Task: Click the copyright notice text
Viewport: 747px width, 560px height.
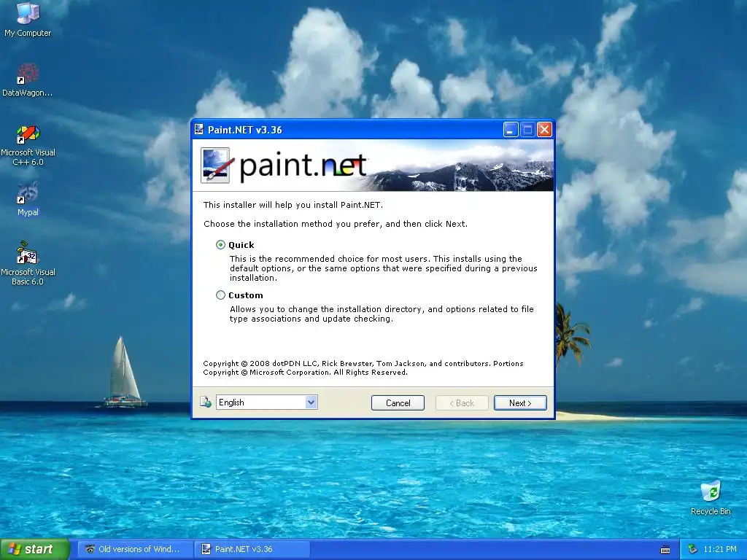Action: (363, 368)
